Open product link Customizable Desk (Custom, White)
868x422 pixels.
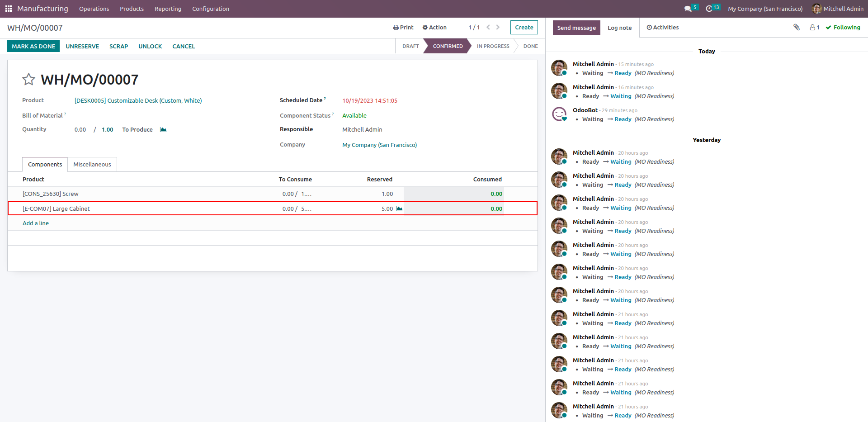138,100
